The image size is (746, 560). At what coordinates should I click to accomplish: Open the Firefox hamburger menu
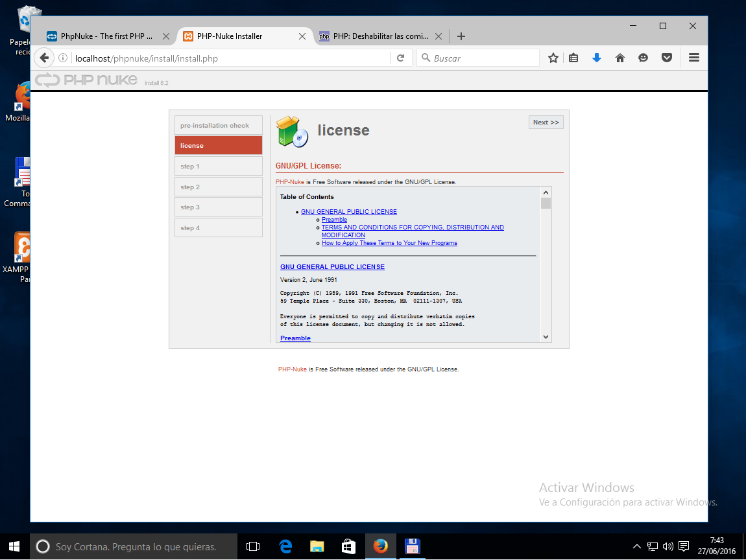[x=693, y=58]
